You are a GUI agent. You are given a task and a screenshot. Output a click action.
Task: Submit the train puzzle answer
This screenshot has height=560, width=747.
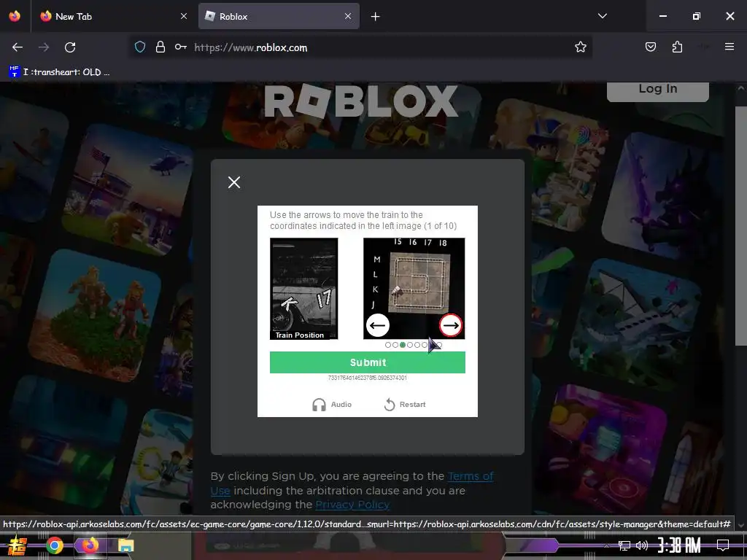[x=368, y=362]
